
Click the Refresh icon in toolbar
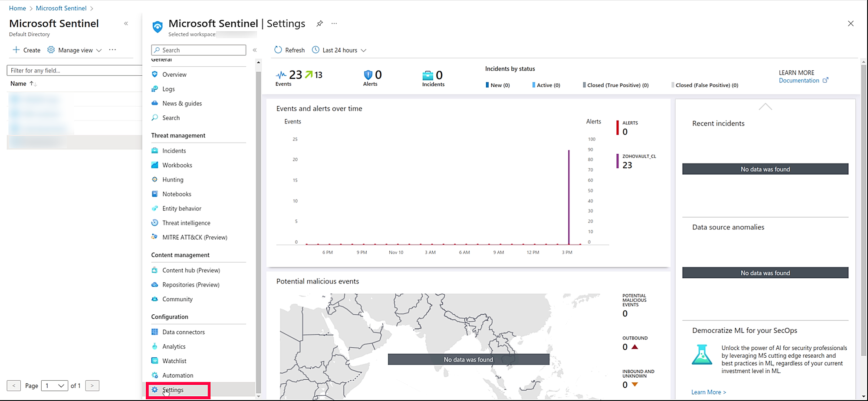point(278,50)
